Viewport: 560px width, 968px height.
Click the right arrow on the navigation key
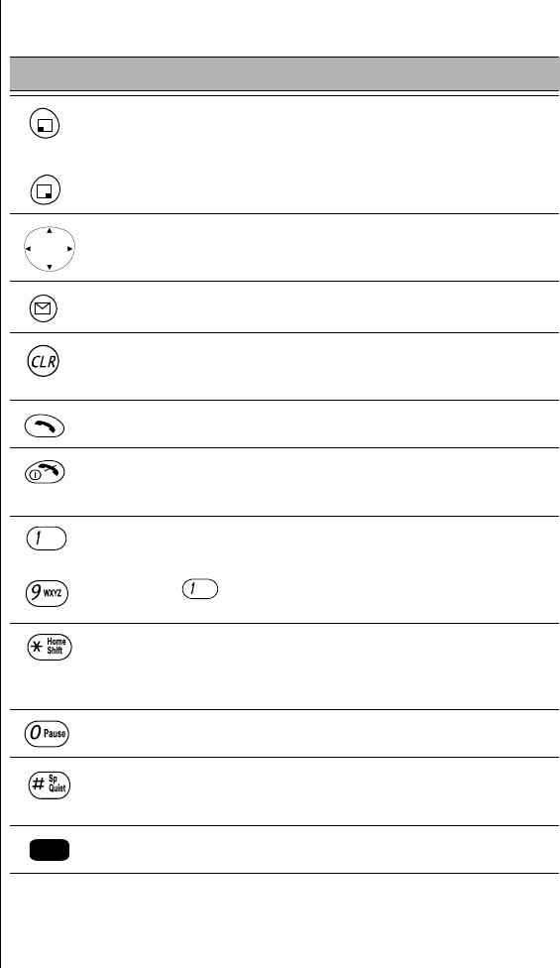tap(69, 249)
